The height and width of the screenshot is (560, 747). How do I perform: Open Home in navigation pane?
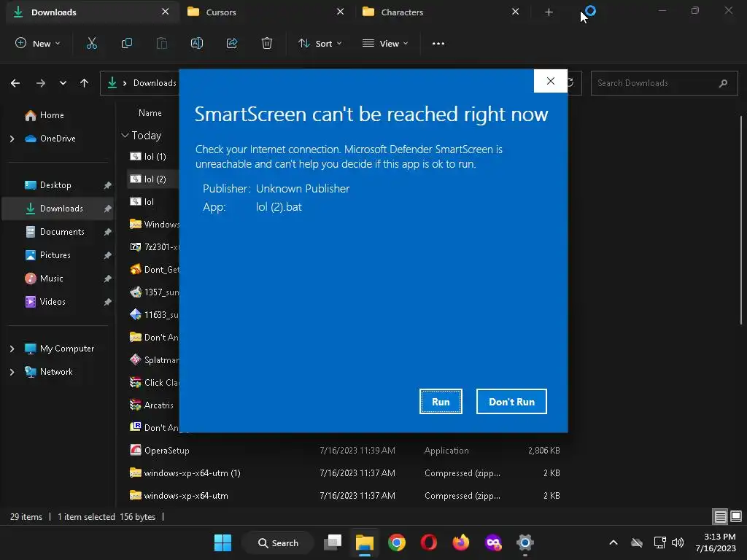point(52,115)
